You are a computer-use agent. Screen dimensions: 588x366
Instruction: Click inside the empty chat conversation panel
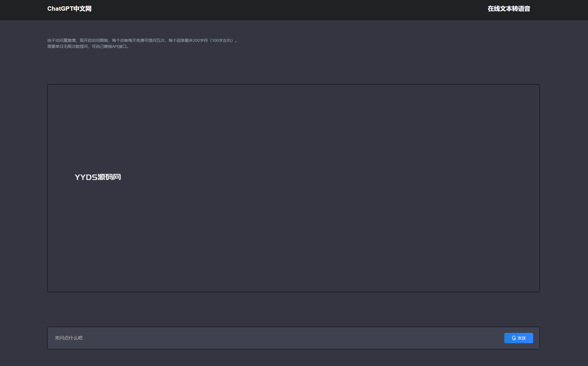click(293, 231)
